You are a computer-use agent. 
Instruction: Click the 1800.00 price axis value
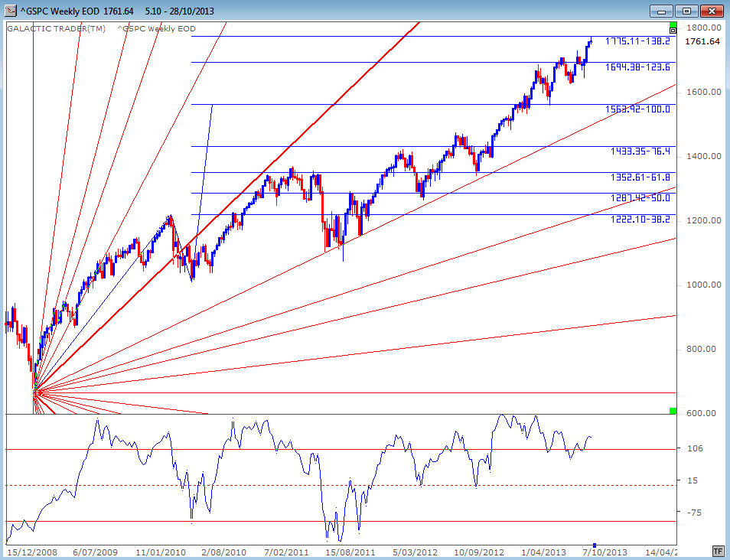click(x=704, y=28)
